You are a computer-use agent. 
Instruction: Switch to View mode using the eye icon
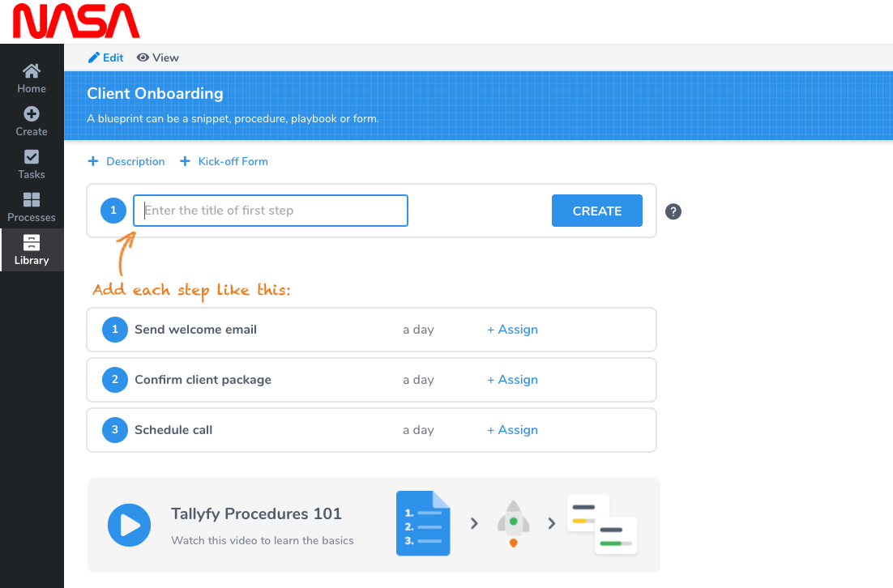[x=157, y=58]
